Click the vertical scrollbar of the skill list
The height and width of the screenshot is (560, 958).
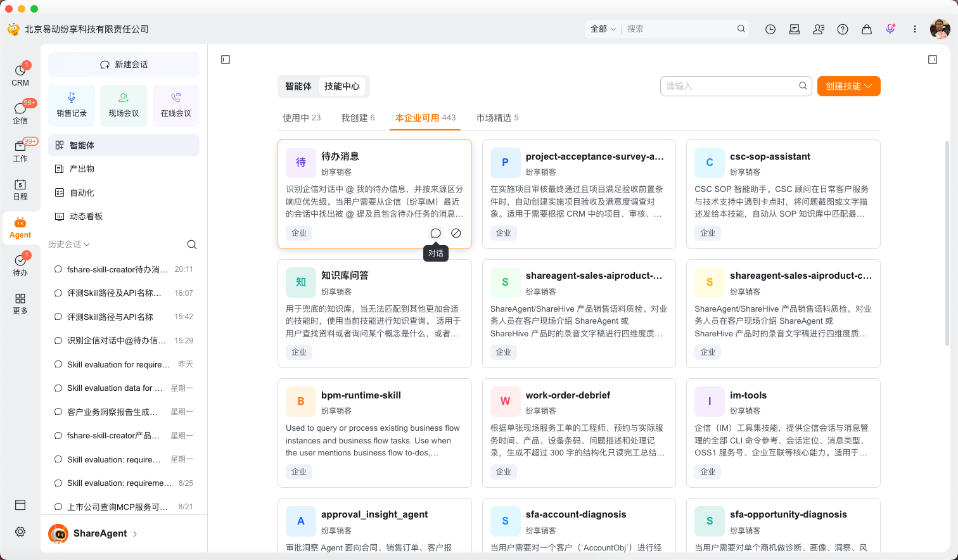tap(947, 243)
